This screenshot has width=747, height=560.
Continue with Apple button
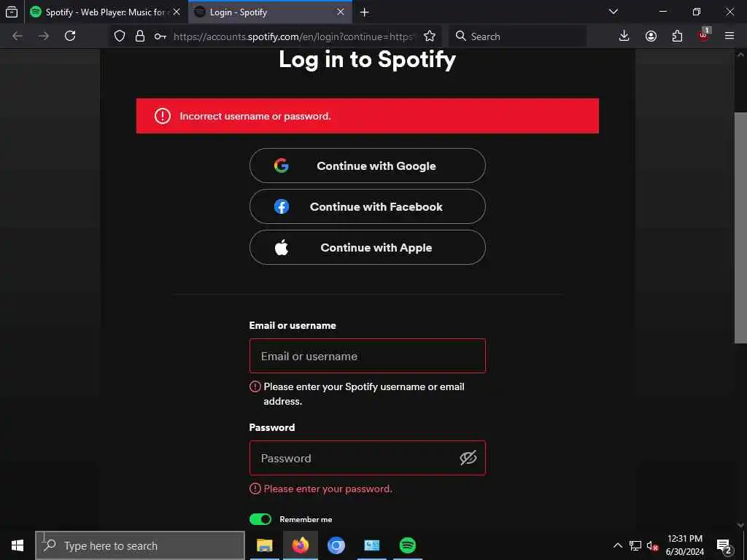368,248
